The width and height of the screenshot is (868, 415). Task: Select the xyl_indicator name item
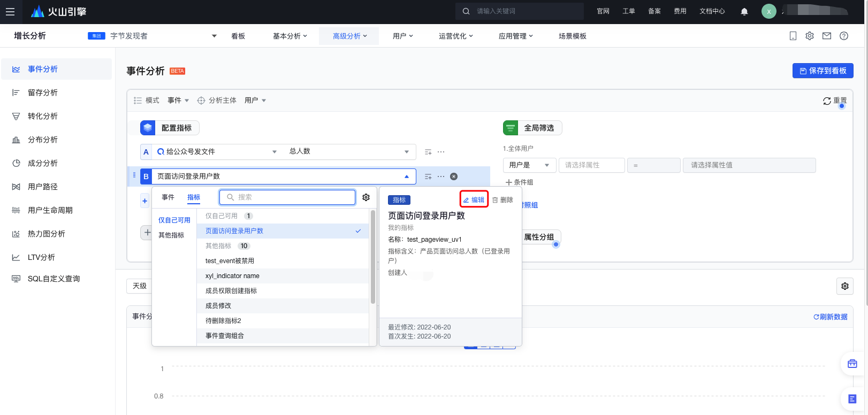click(x=283, y=276)
